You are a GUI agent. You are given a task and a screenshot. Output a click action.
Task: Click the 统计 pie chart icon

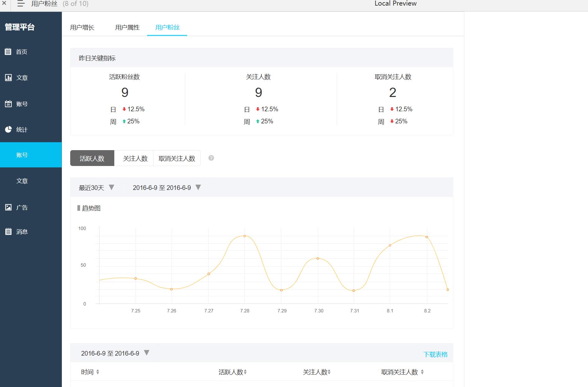[x=8, y=129]
